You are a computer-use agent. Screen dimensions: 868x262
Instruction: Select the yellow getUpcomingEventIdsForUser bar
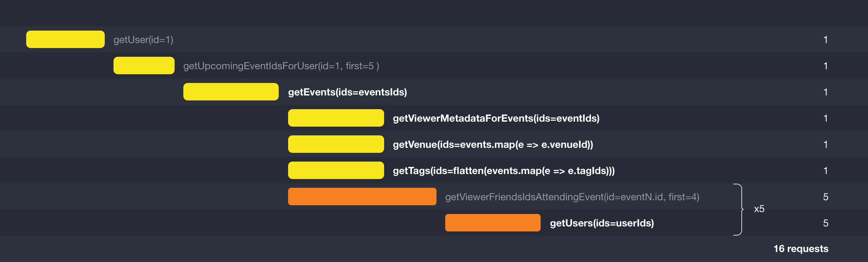(144, 65)
